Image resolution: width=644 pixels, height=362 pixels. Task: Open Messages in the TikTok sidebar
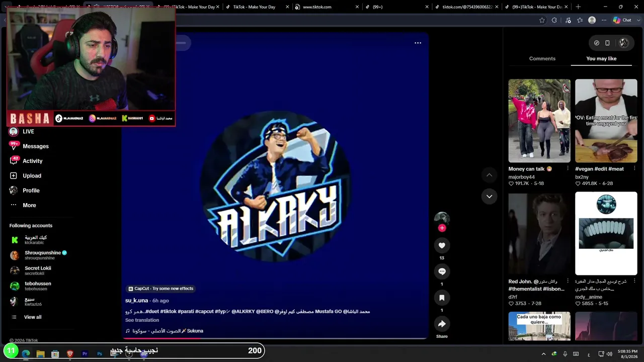29,146
